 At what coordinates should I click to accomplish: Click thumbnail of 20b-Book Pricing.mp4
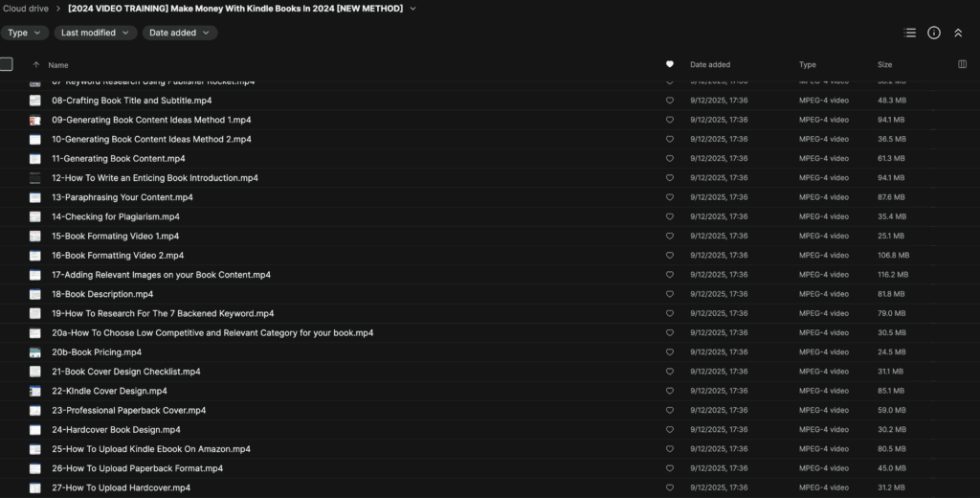click(x=35, y=352)
